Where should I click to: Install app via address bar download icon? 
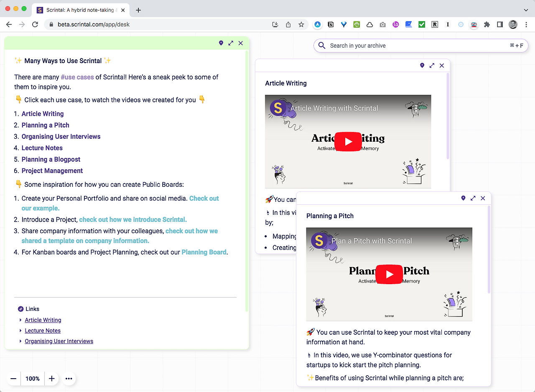[x=275, y=25]
